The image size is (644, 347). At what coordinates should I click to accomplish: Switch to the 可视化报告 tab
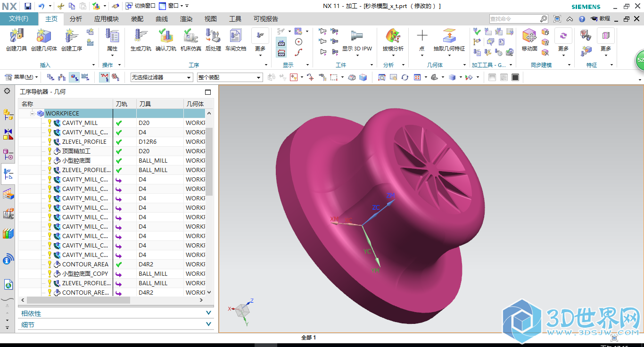(266, 19)
